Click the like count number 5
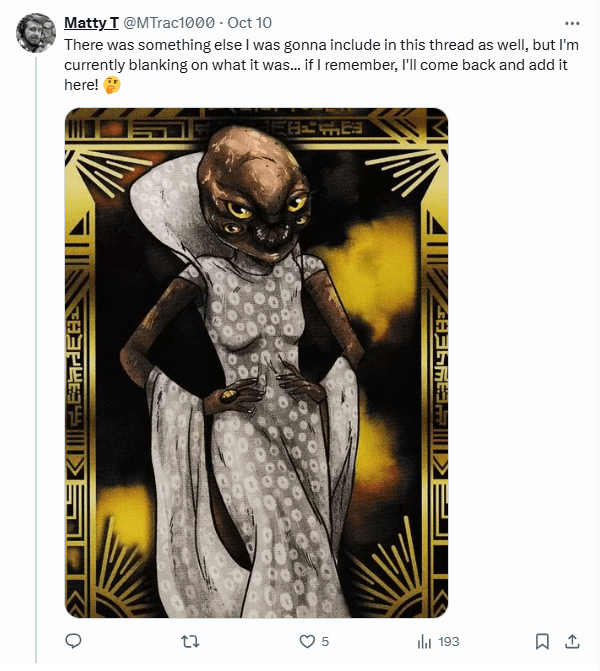The height and width of the screenshot is (671, 600). pos(325,641)
